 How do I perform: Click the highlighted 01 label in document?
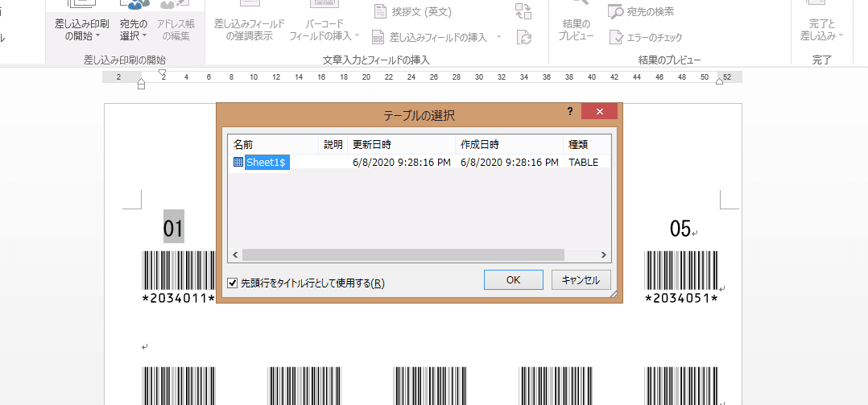(x=173, y=227)
